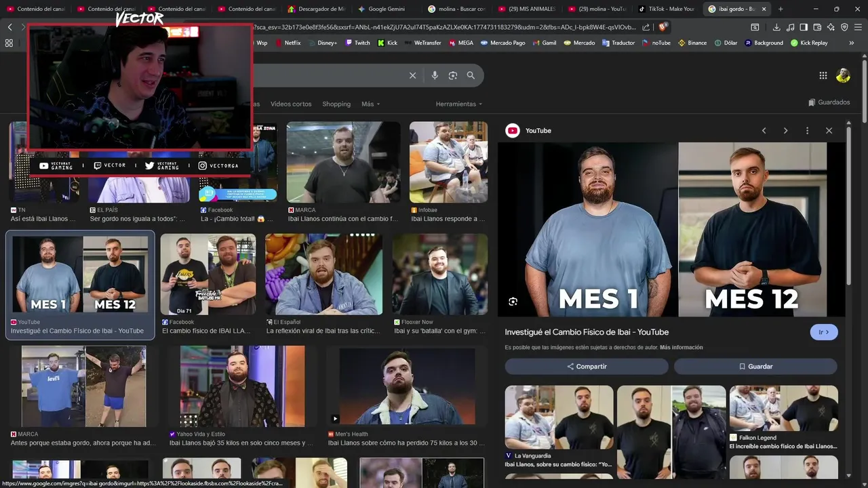
Task: Open the media control music-note icon
Action: pos(790,27)
